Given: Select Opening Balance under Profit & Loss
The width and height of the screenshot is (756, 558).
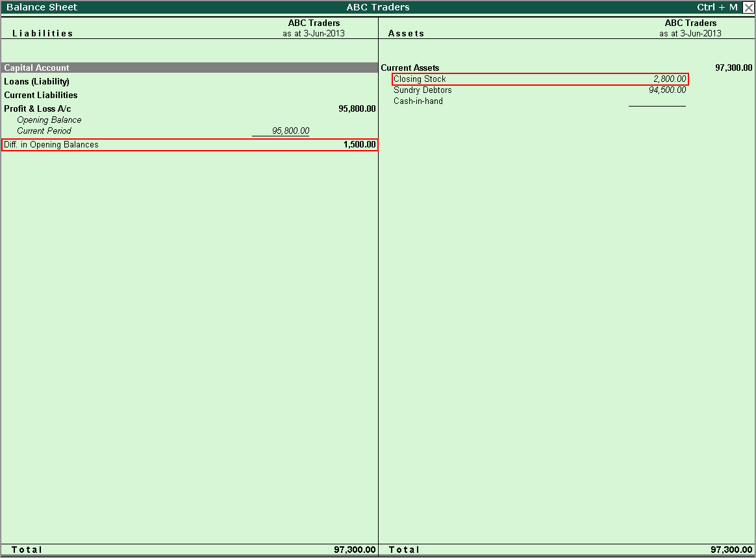Looking at the screenshot, I should click(49, 120).
